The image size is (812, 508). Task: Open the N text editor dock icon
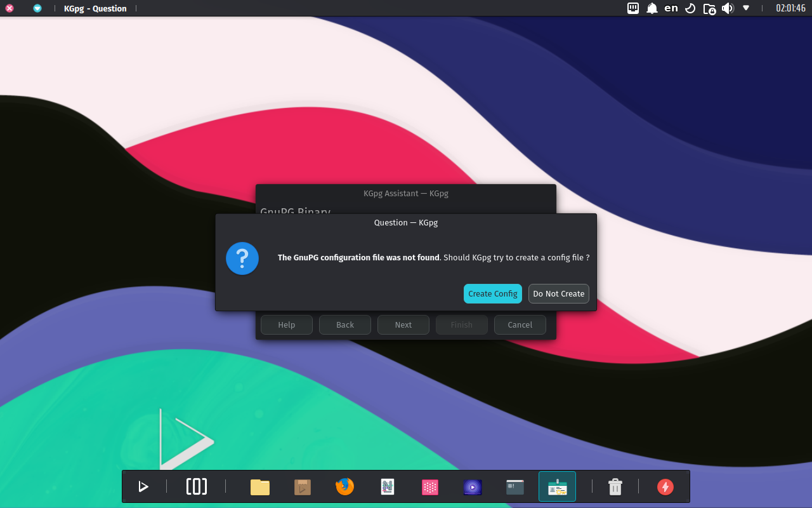click(387, 487)
